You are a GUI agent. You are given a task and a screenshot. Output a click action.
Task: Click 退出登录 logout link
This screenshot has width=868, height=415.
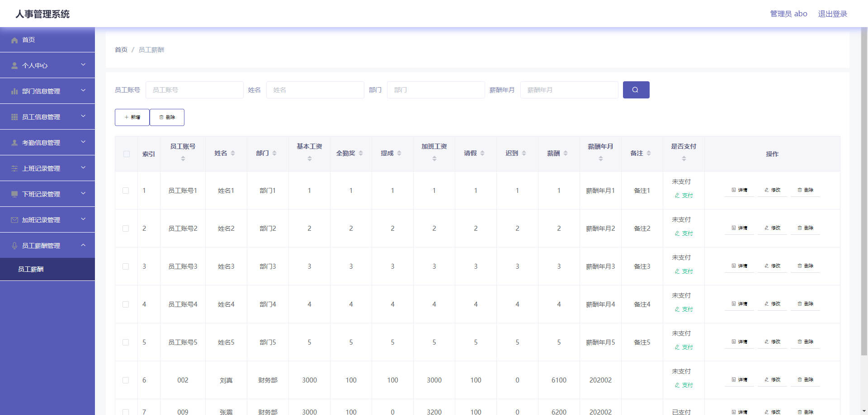[x=832, y=14]
